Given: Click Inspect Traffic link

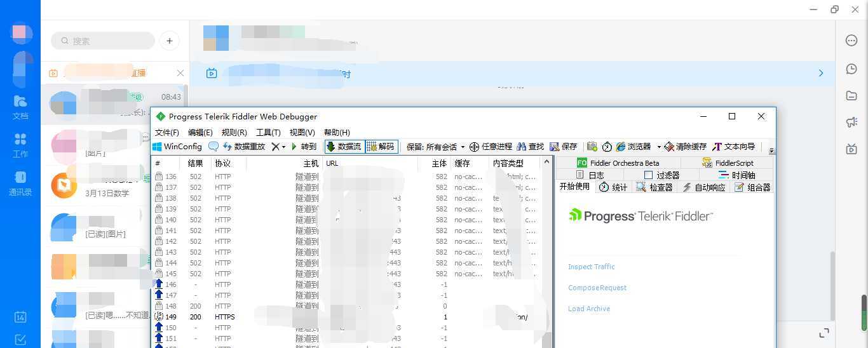Looking at the screenshot, I should click(x=592, y=267).
